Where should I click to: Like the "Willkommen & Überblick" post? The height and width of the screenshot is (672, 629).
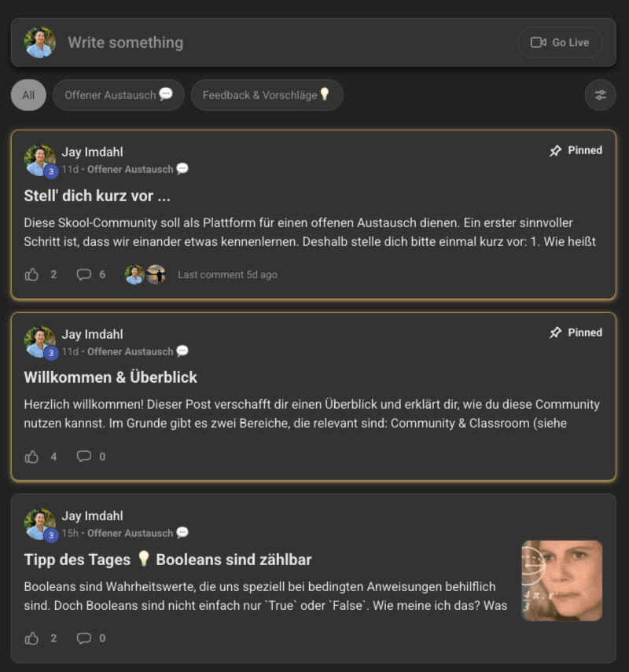click(x=32, y=457)
